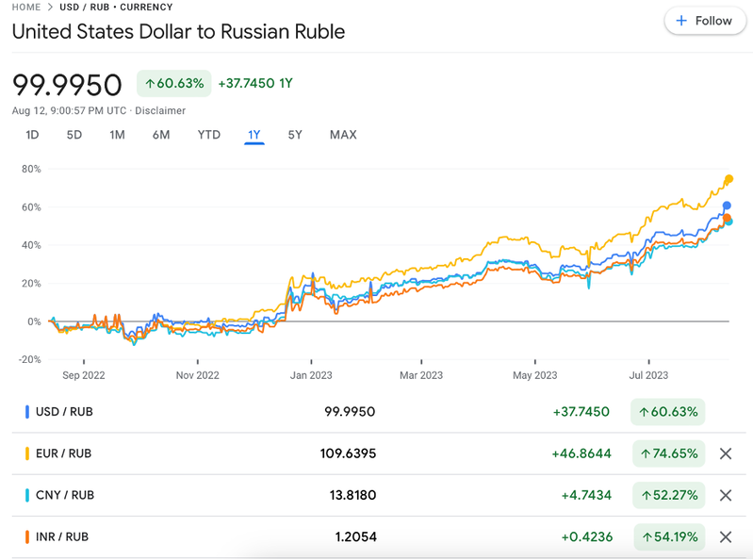Show the 5Y chart range
753x560 pixels.
295,135
